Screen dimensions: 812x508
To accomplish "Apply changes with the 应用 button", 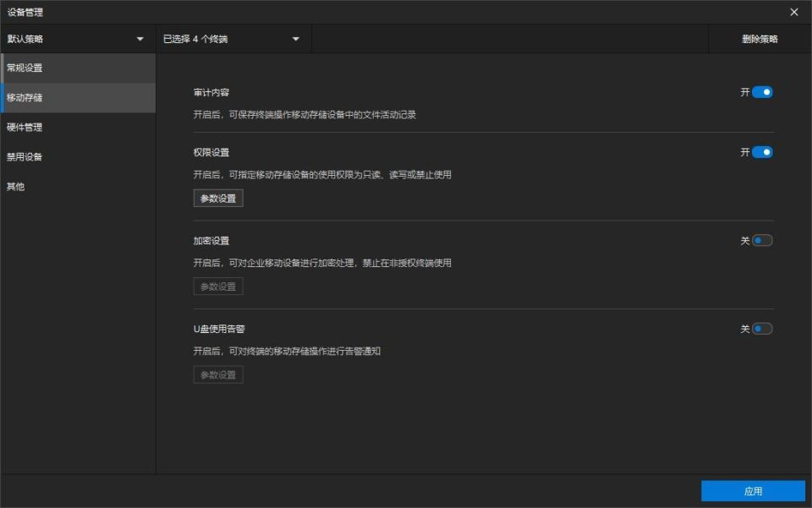I will tap(753, 491).
